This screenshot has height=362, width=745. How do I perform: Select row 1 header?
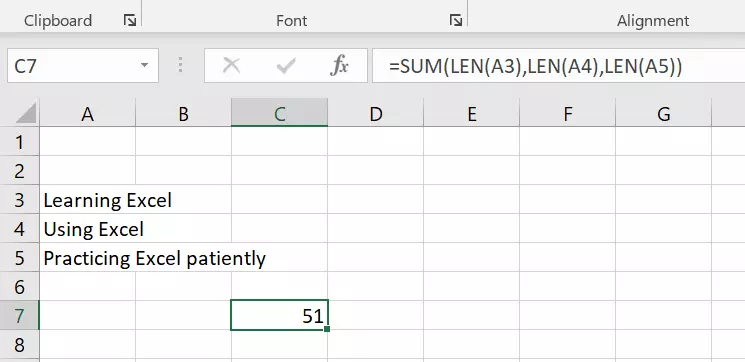(19, 142)
